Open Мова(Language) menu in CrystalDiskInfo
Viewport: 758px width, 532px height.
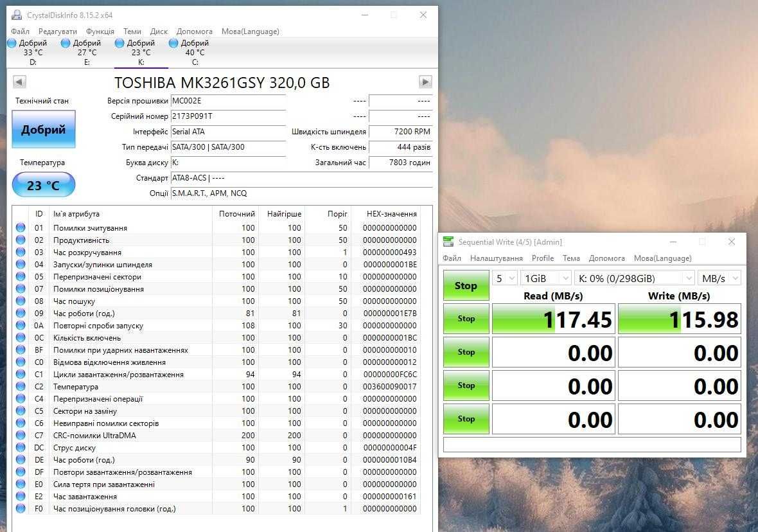251,31
